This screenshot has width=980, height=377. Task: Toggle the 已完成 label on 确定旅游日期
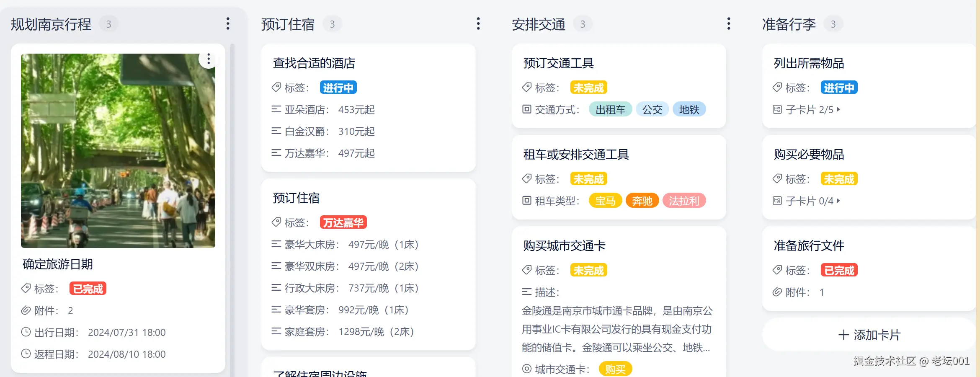click(x=88, y=288)
